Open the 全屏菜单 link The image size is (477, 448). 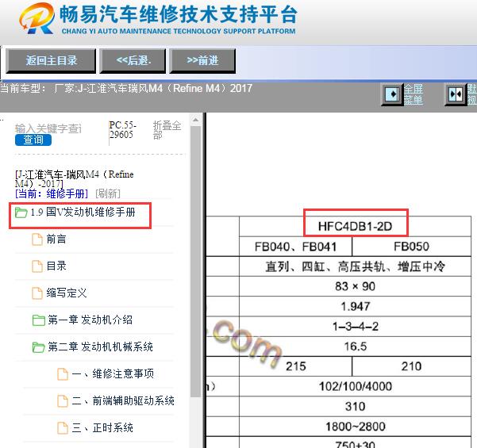[414, 94]
